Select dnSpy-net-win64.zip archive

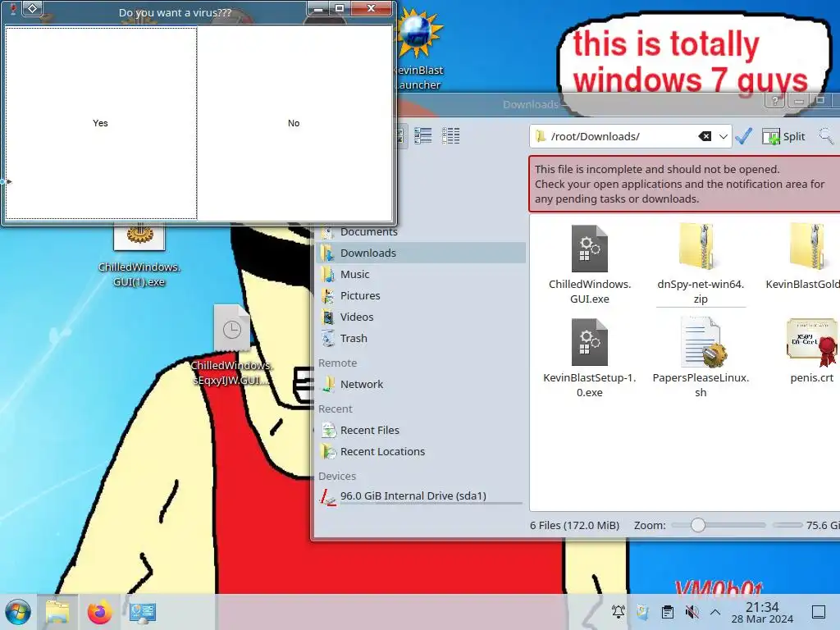(x=701, y=265)
